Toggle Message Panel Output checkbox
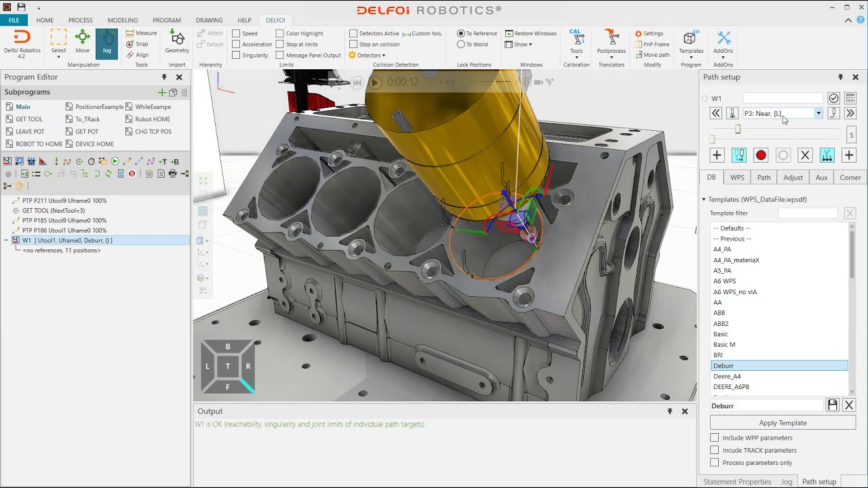The height and width of the screenshot is (488, 868). coord(279,55)
